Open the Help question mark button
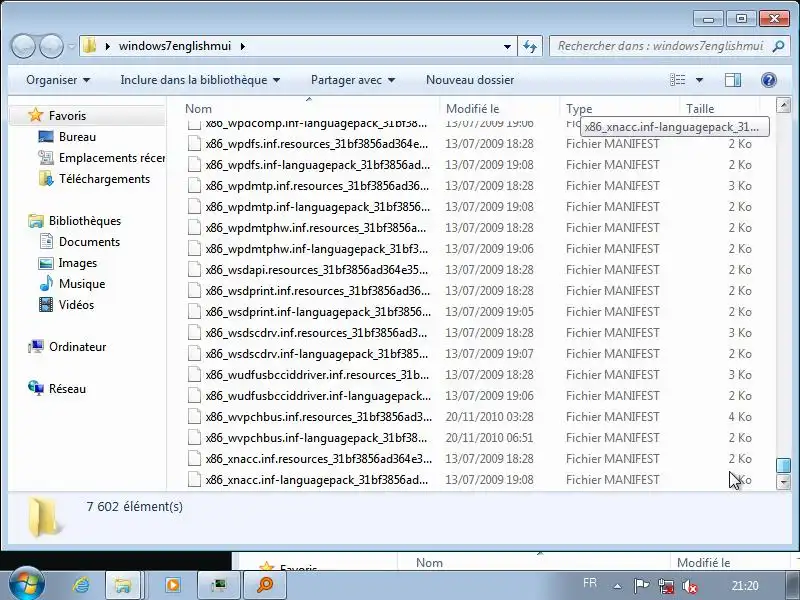Screen dimensions: 800x600 [768, 80]
